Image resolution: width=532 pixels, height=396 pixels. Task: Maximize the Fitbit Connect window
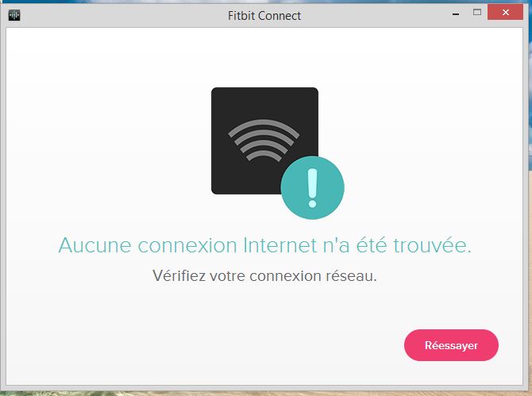(x=477, y=13)
